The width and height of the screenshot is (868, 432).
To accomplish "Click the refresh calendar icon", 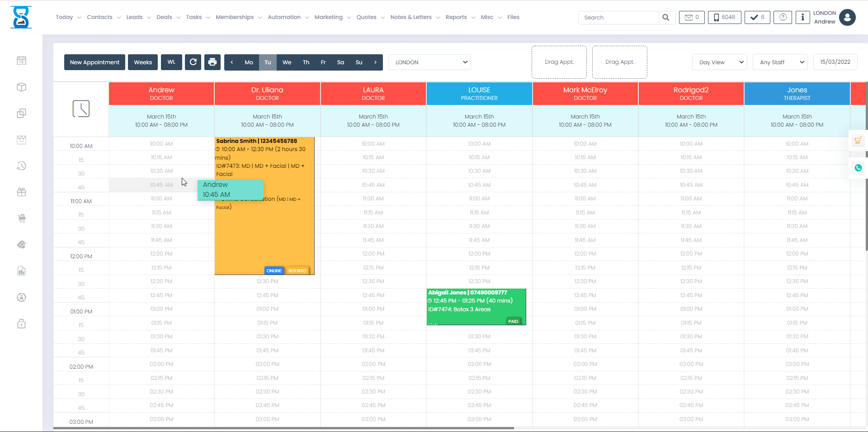I will point(193,62).
